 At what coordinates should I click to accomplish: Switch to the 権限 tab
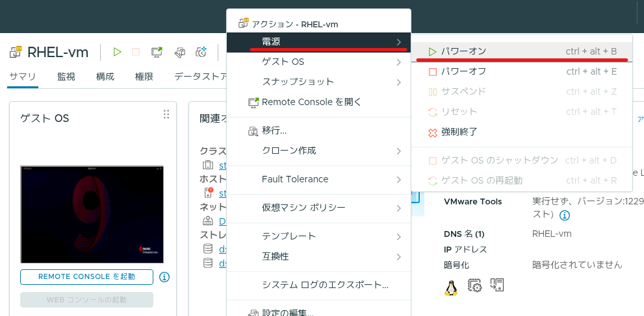[x=144, y=77]
